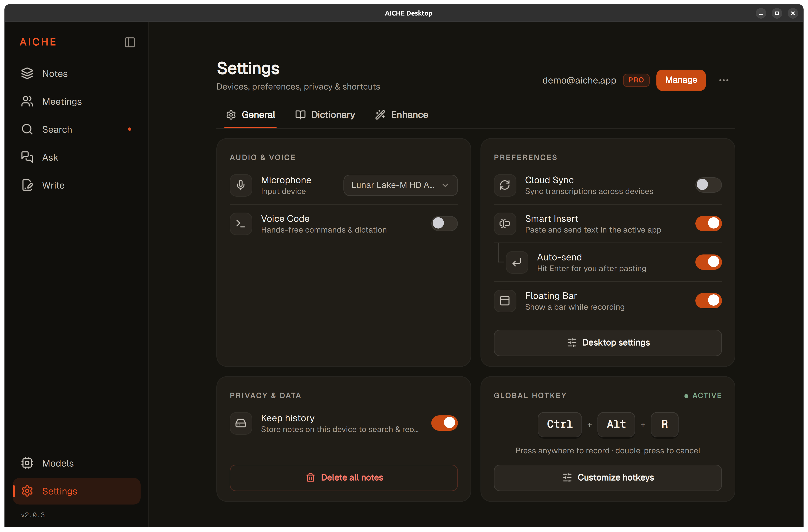
Task: Maximize the AICHE Desktop window
Action: (x=777, y=13)
